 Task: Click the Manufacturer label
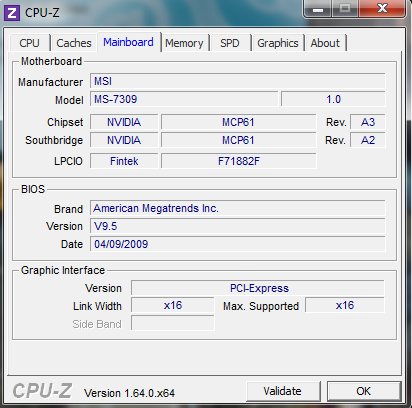pos(50,82)
